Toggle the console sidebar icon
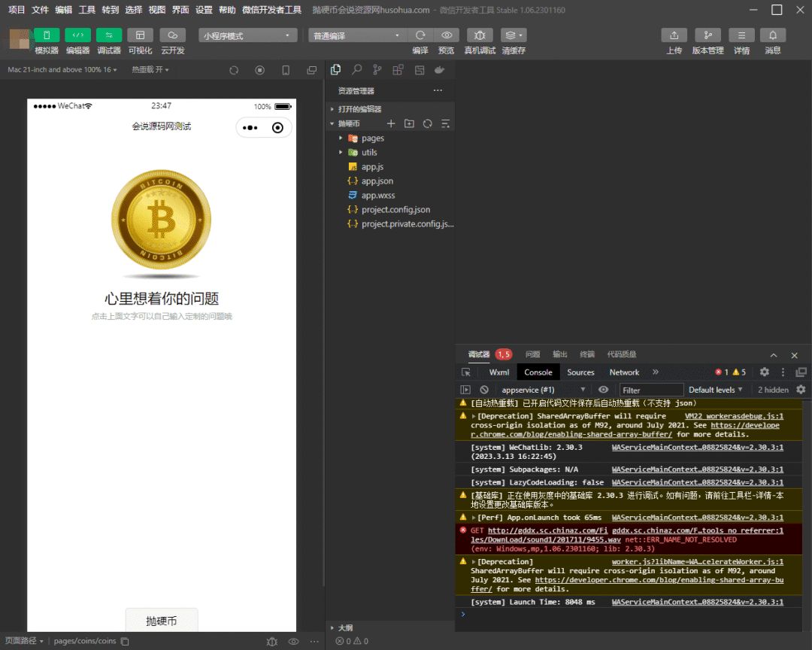The image size is (812, 650). tap(465, 390)
